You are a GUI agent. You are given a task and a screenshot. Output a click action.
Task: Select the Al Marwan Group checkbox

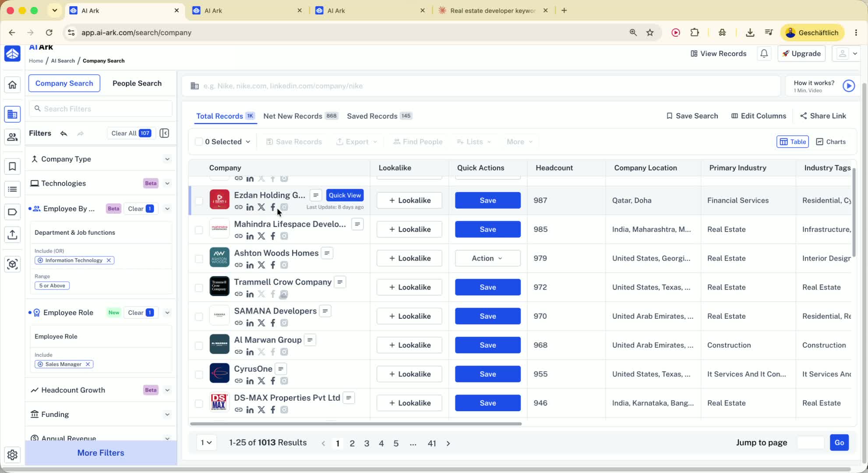point(199,345)
